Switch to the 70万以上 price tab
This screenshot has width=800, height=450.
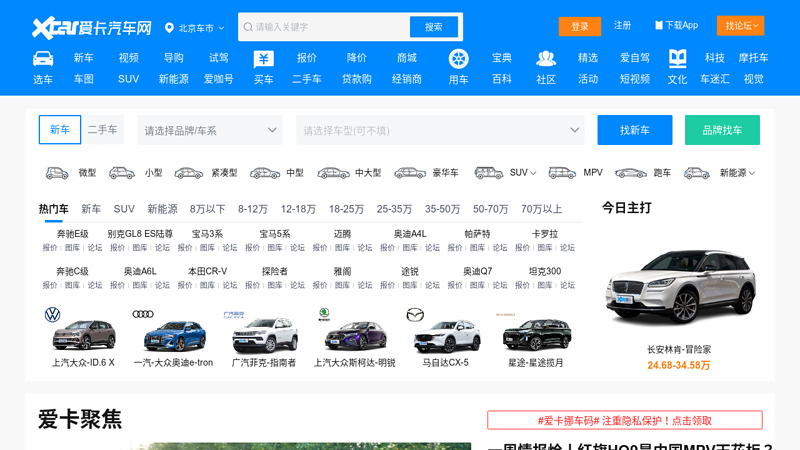[x=541, y=209]
